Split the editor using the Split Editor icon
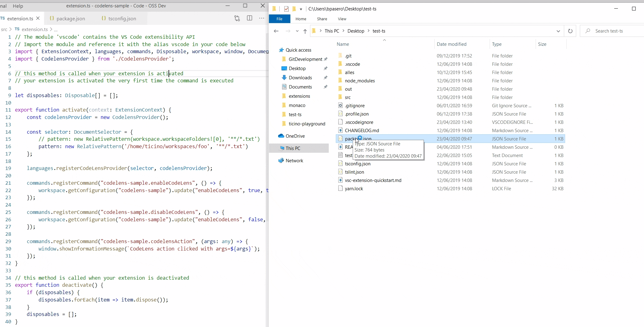This screenshot has height=327, width=644. (x=250, y=18)
